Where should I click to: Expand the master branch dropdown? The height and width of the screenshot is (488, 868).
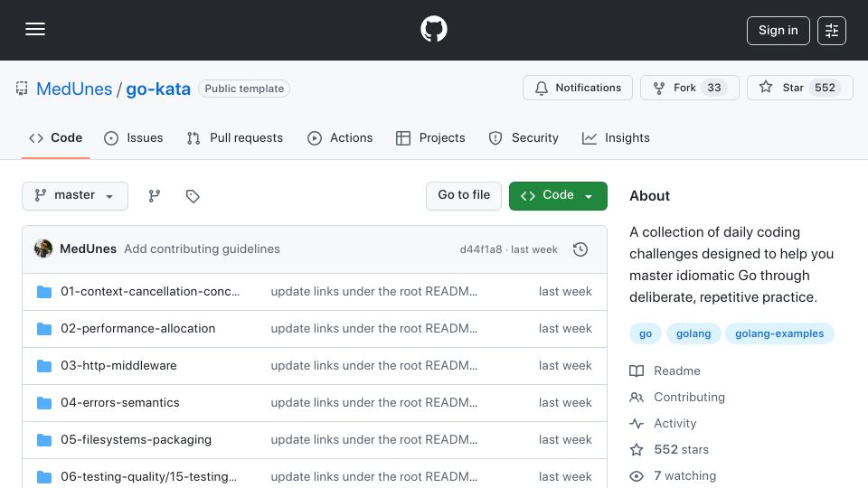(75, 196)
